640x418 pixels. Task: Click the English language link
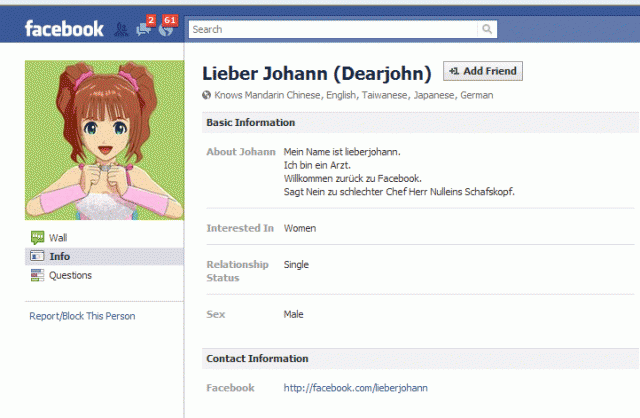pyautogui.click(x=341, y=95)
